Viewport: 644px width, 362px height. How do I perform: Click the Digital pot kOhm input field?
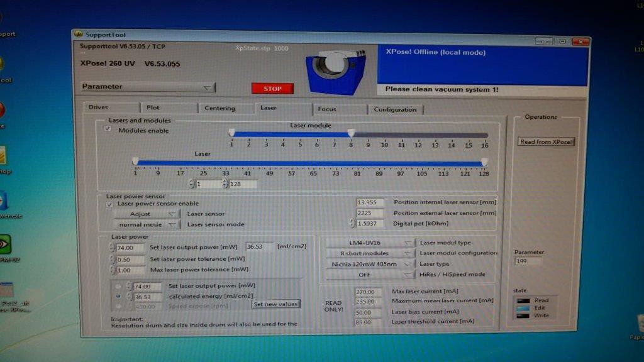[370, 223]
